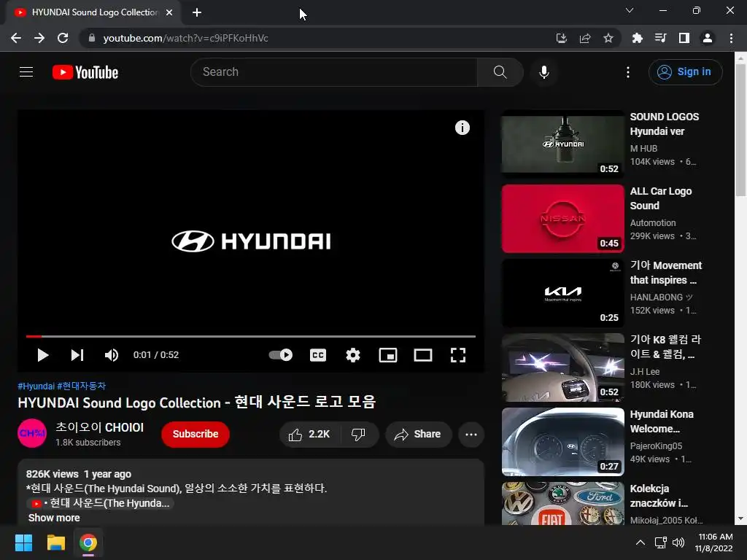Skip to the next video

tap(77, 355)
